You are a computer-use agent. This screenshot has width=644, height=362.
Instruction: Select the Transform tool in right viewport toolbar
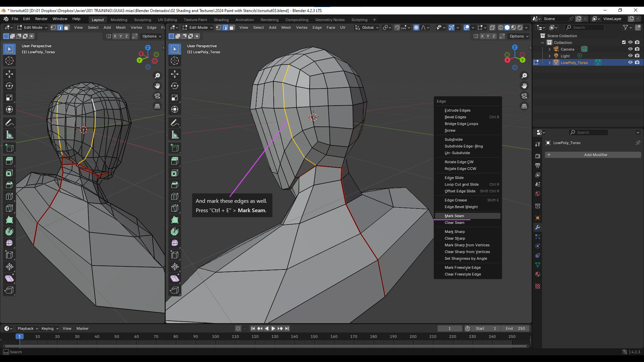tap(175, 109)
